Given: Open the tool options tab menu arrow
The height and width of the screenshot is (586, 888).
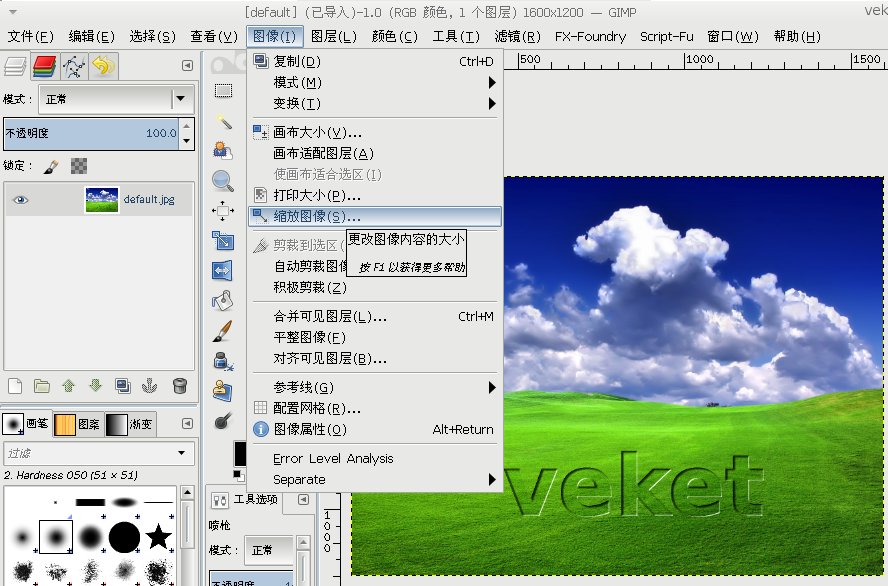Looking at the screenshot, I should click(x=304, y=499).
